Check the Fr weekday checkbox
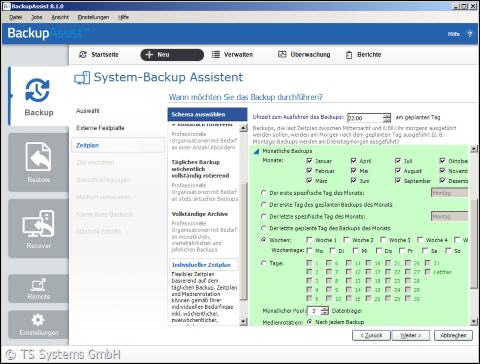 click(x=402, y=250)
